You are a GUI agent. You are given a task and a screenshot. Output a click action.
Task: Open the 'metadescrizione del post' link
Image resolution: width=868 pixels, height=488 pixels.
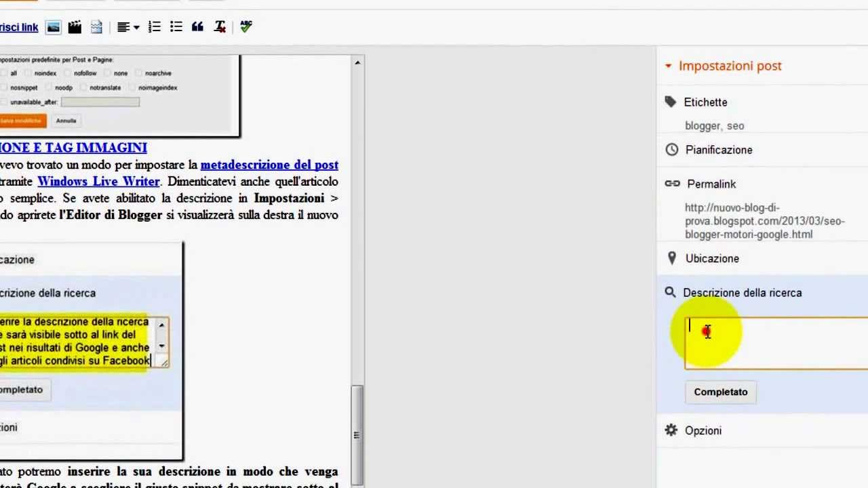coord(269,165)
